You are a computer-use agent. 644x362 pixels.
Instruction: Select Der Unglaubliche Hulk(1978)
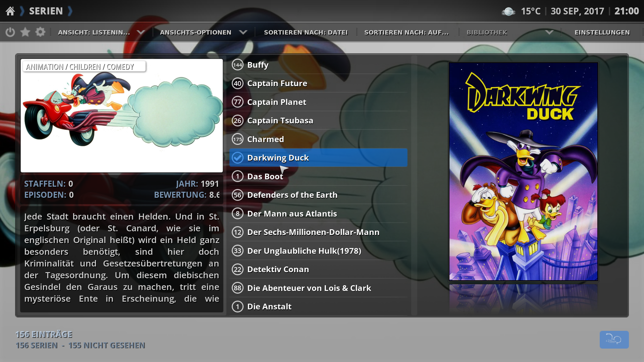click(x=318, y=251)
